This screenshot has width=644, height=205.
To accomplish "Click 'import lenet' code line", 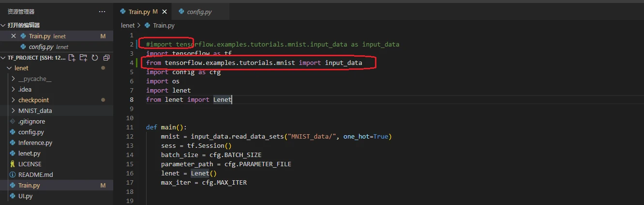I will click(168, 91).
